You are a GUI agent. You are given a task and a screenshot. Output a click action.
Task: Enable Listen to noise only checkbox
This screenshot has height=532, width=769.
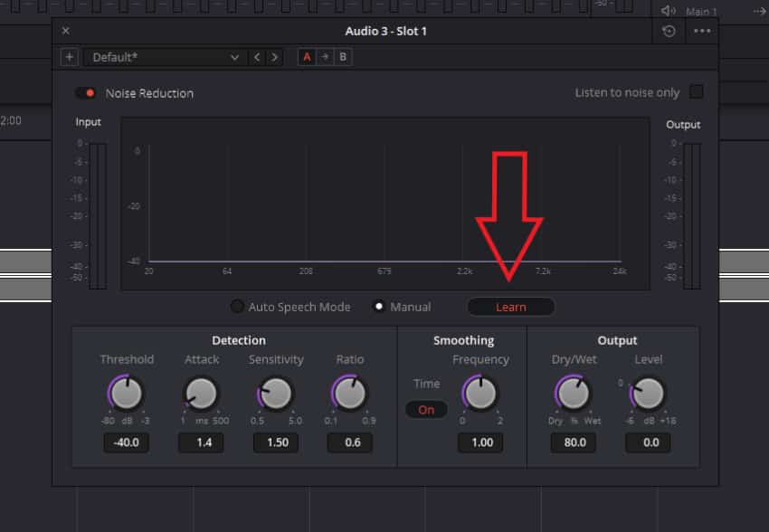point(696,92)
